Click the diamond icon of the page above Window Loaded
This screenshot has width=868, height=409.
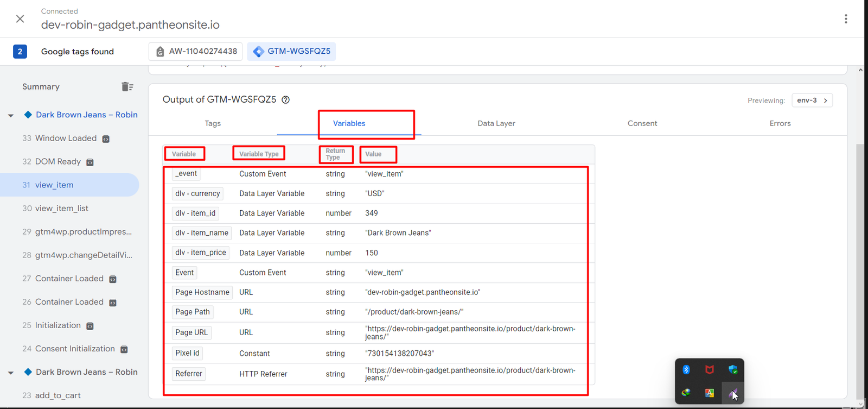pyautogui.click(x=28, y=115)
